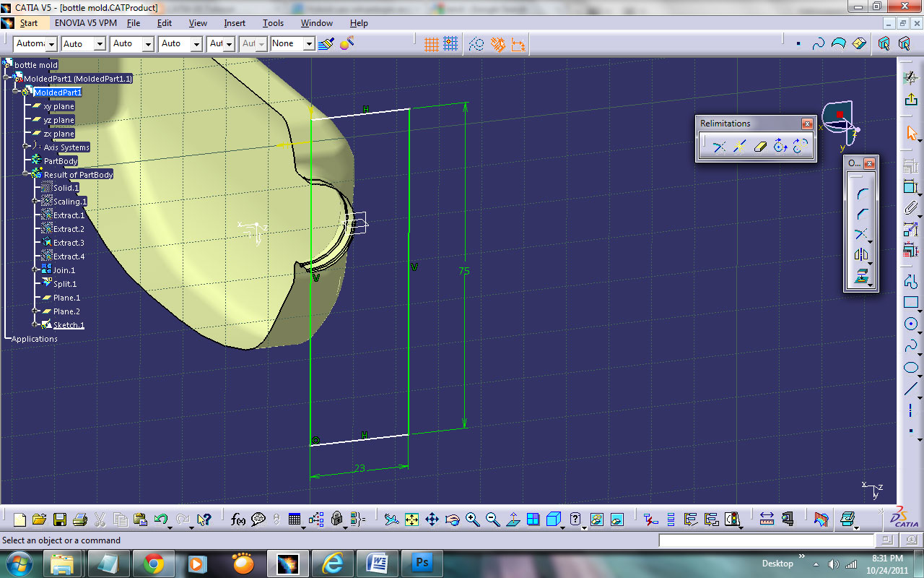Open the Insert menu
Image resolution: width=924 pixels, height=578 pixels.
(234, 23)
